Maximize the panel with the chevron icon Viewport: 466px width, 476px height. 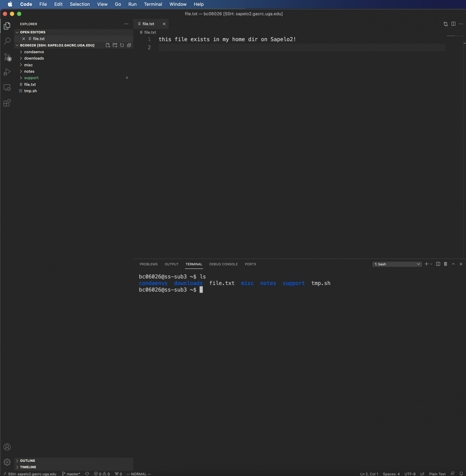point(453,264)
